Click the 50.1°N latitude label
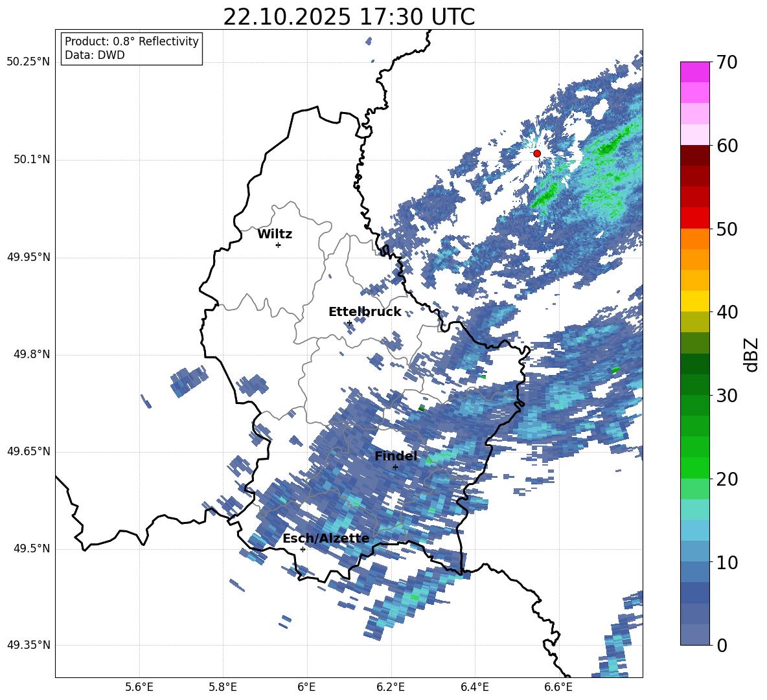The image size is (767, 700). pyautogui.click(x=31, y=160)
